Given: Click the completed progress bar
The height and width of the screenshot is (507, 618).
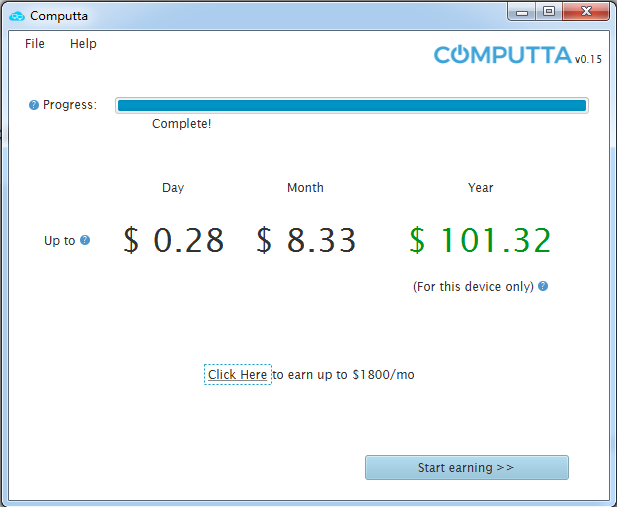Looking at the screenshot, I should point(352,105).
